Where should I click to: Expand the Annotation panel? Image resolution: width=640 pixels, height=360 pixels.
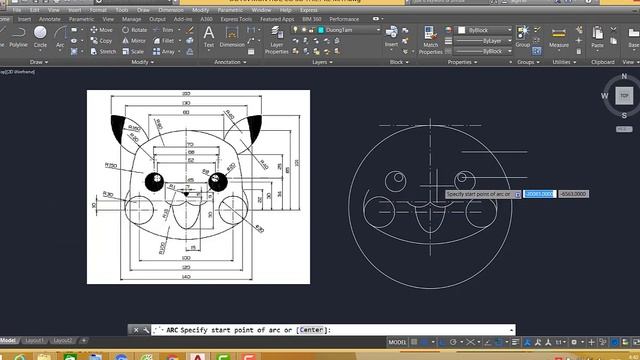230,62
